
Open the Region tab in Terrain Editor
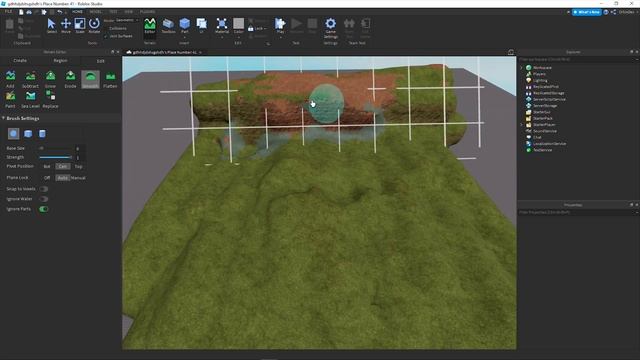pos(60,60)
